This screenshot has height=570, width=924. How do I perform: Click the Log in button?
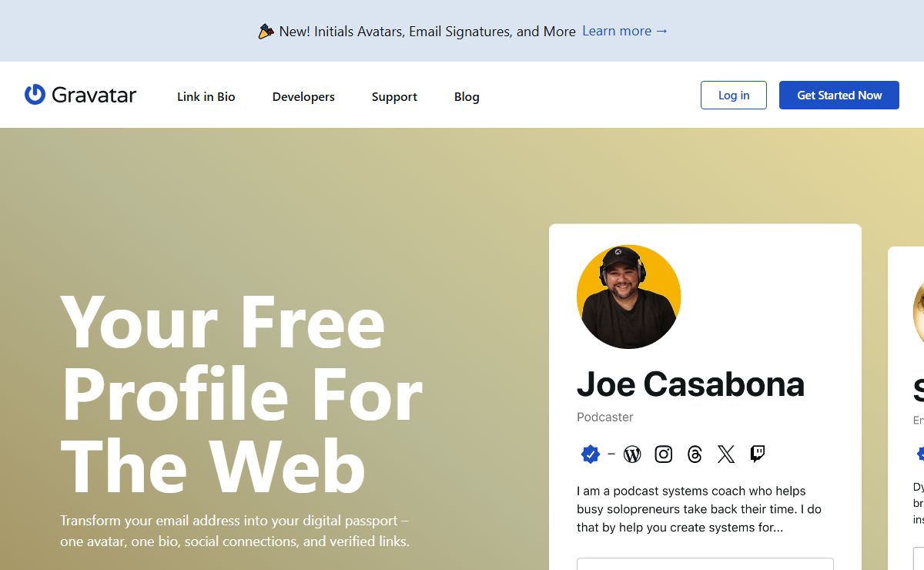click(x=734, y=95)
